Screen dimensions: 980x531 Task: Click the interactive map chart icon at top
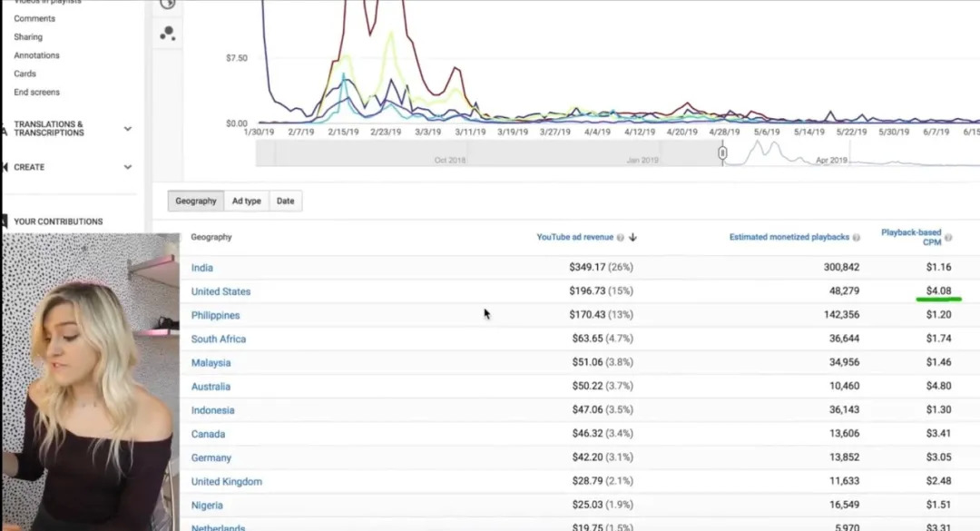[x=168, y=4]
